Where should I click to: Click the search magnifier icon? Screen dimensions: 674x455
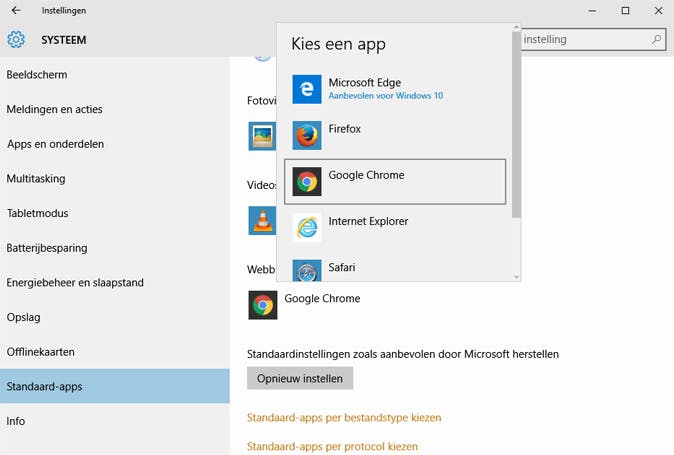[657, 40]
